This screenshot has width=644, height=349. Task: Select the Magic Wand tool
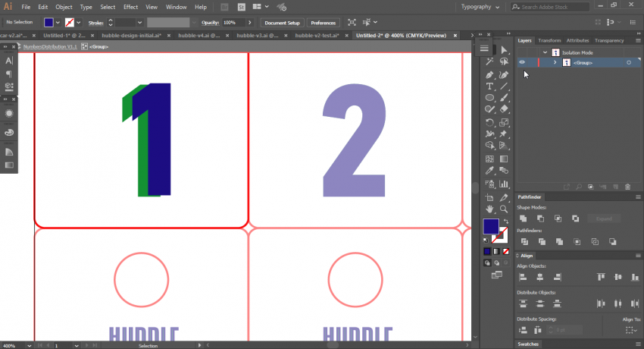[490, 62]
